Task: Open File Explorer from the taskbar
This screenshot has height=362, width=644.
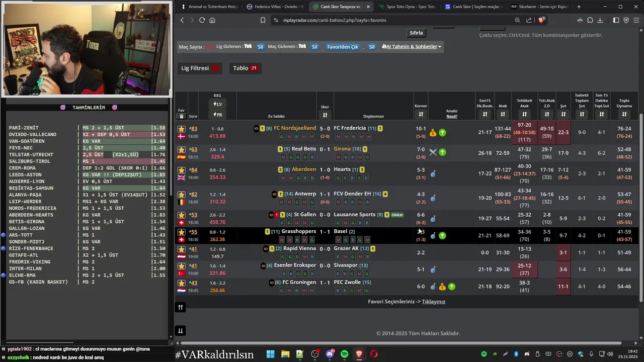Action: pyautogui.click(x=285, y=354)
